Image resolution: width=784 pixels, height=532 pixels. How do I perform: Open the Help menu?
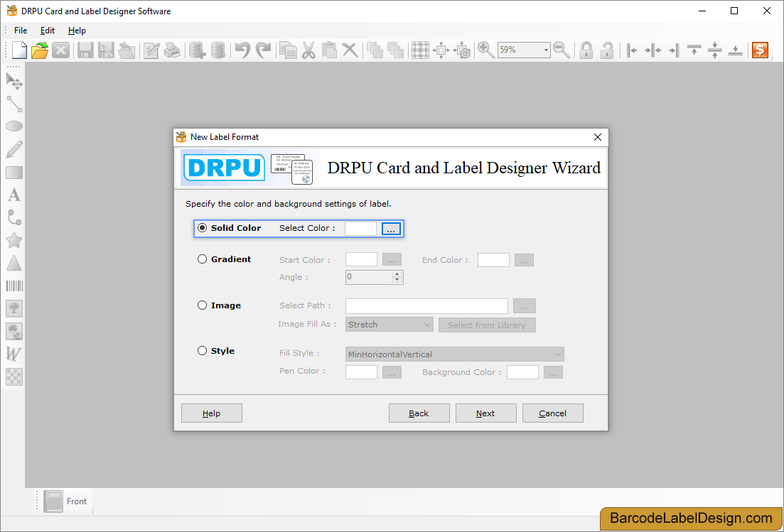(x=77, y=31)
